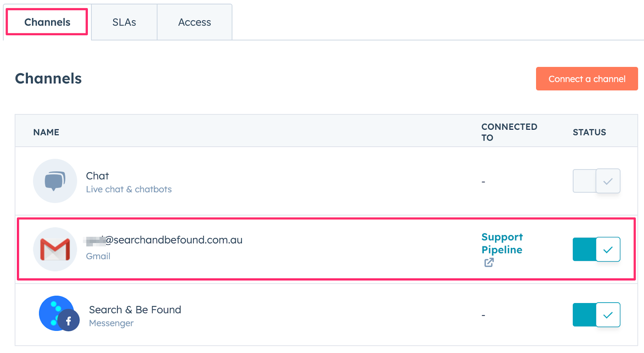Viewport: 644px width, 353px height.
Task: Select the Channels tab
Action: (x=47, y=22)
